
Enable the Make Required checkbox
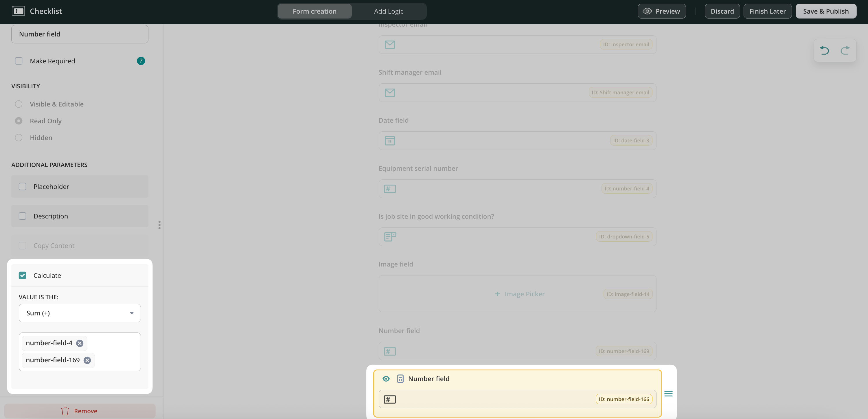pyautogui.click(x=19, y=61)
